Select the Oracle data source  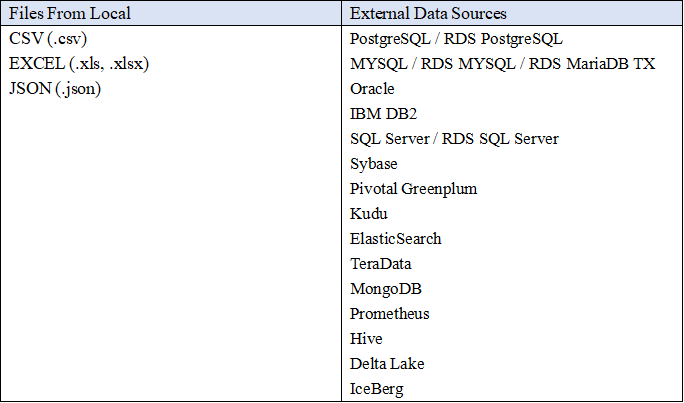(x=373, y=89)
